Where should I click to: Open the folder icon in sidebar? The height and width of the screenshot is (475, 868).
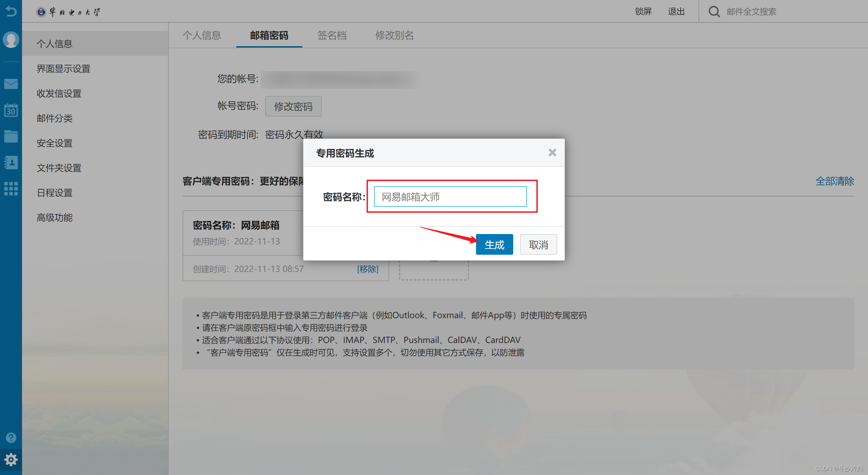coord(11,137)
